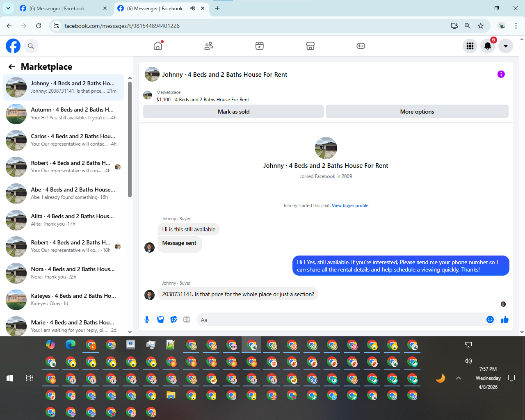Send a thumbs-up like
This screenshot has width=525, height=420.
point(505,320)
